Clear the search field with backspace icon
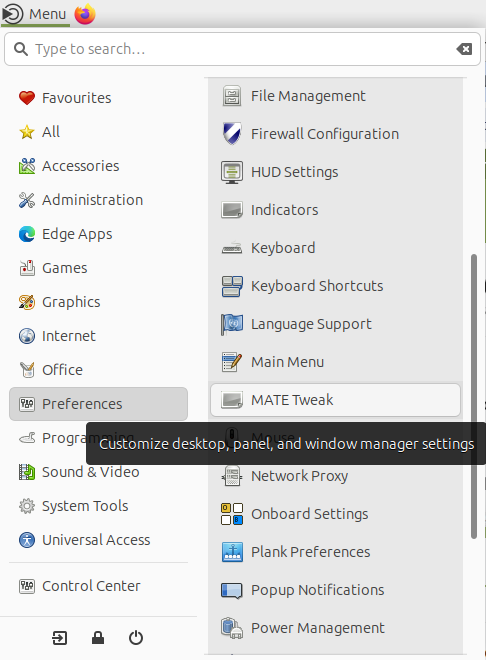486x660 pixels. (x=464, y=49)
